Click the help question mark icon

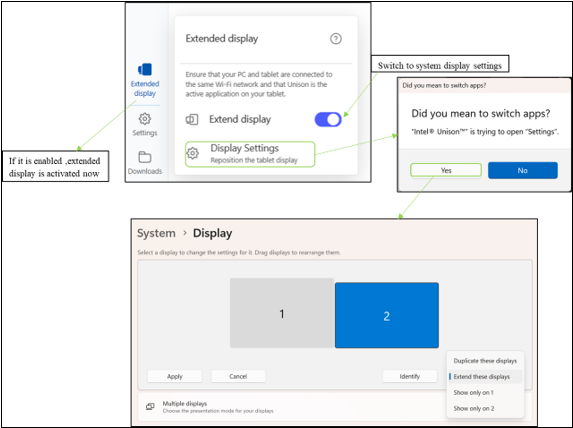(335, 39)
